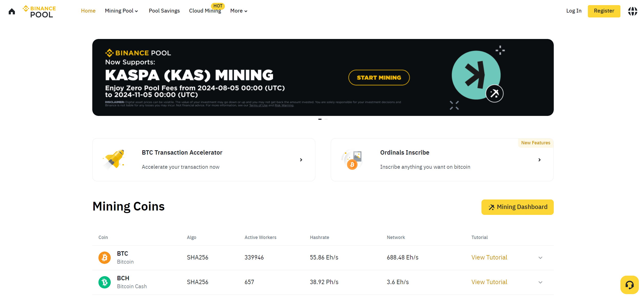Click the Binance Pool logo inside banner
Screen dimensions: 644x300
[x=138, y=53]
